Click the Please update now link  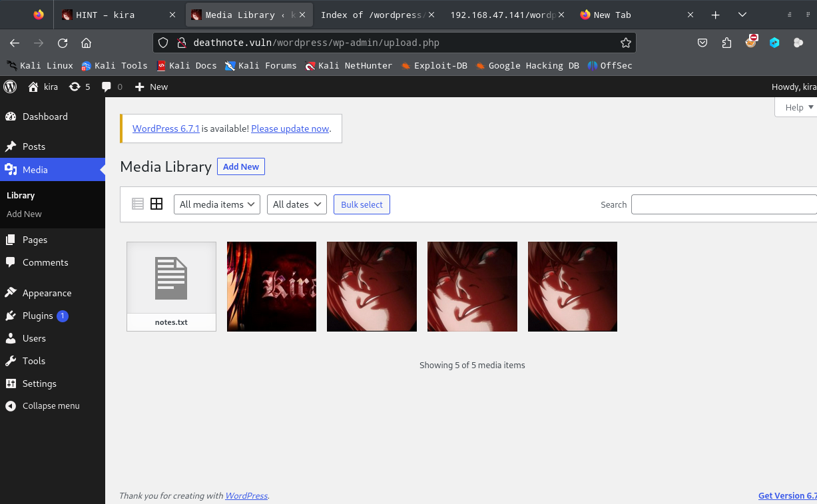pyautogui.click(x=290, y=128)
